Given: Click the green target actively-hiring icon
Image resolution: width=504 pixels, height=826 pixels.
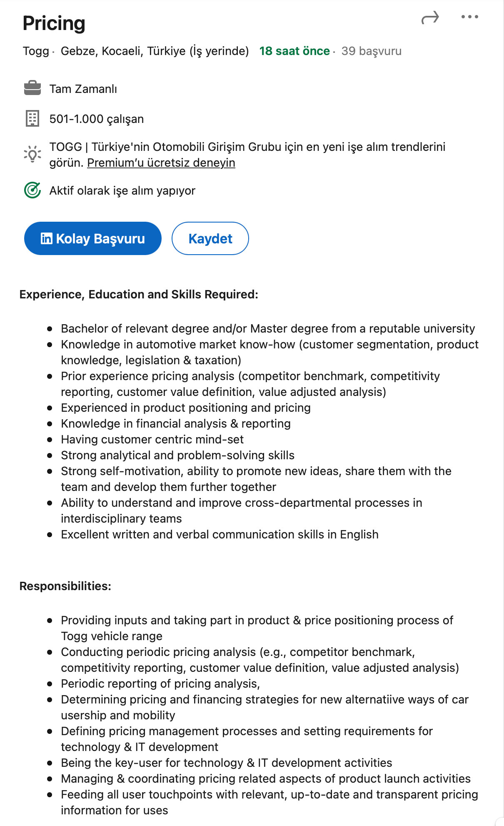Looking at the screenshot, I should point(32,190).
